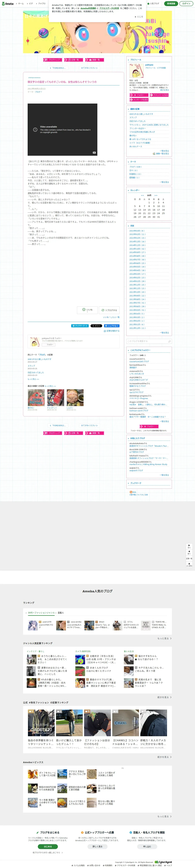Open rank 1 CADET42J fashion article image
The width and height of the screenshot is (195, 868).
pyautogui.click(x=41, y=723)
